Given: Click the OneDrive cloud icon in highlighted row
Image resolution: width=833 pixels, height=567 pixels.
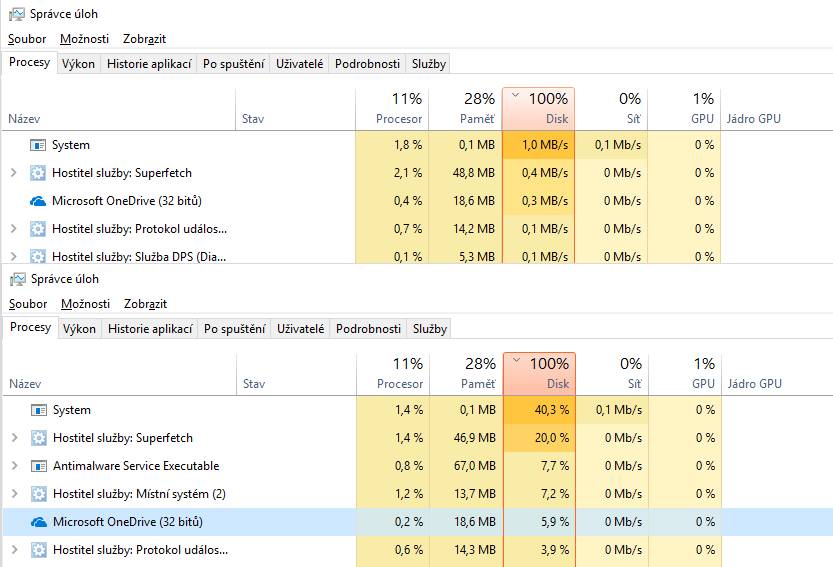Looking at the screenshot, I should pos(39,522).
